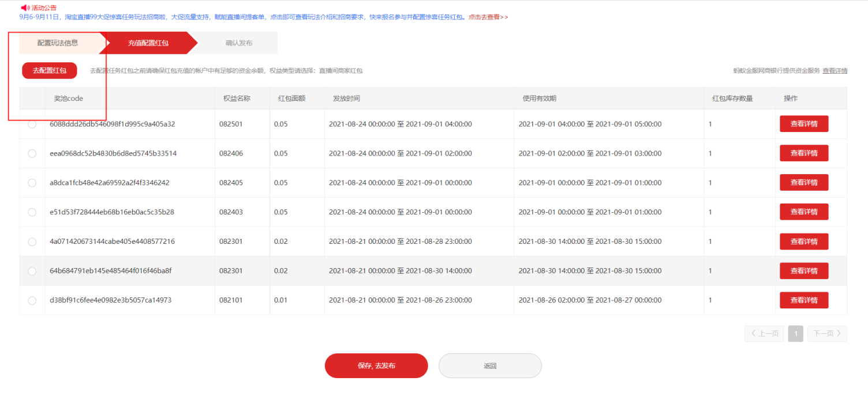Click 查看详情 on the last table row
The width and height of the screenshot is (868, 407).
click(x=804, y=300)
